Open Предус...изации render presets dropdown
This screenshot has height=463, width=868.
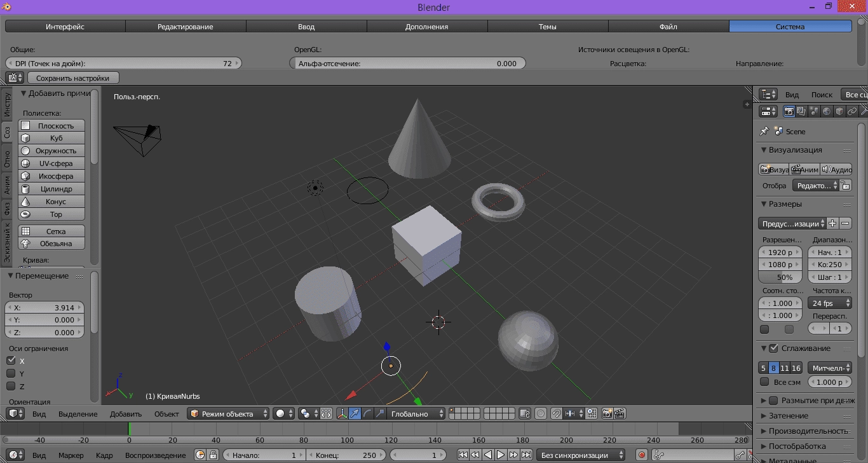792,223
